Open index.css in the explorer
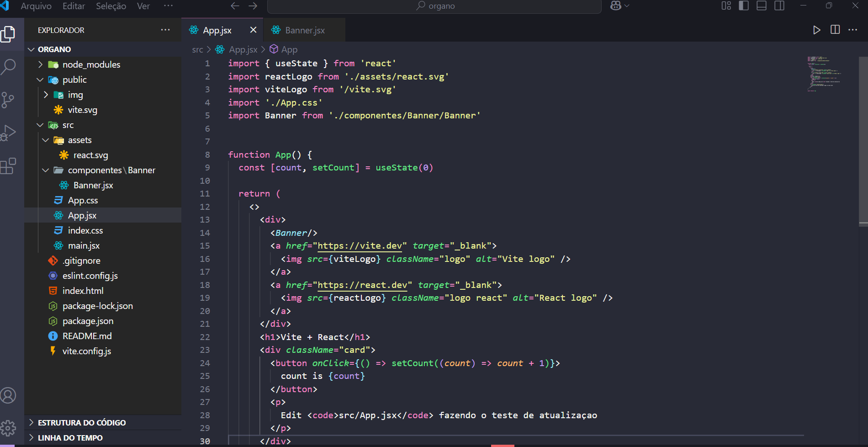This screenshot has height=447, width=868. (85, 230)
